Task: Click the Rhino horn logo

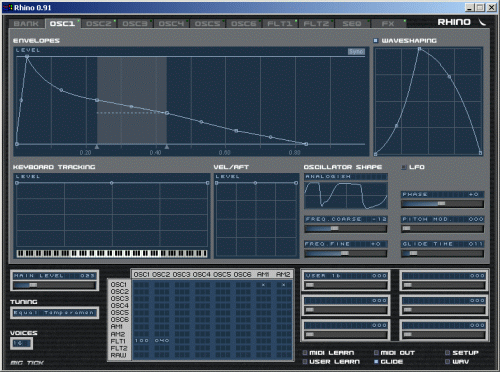Action: point(482,22)
